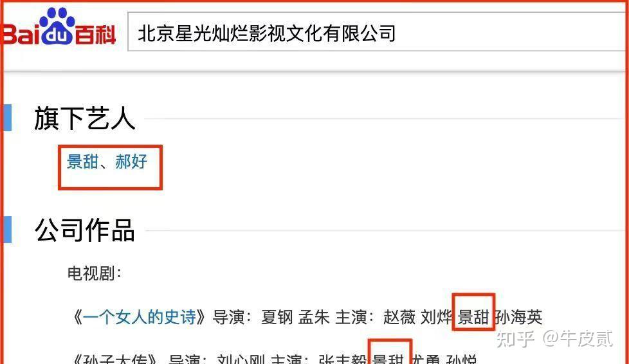This screenshot has width=629, height=364.
Task: Click director name 孟朱
Action: [x=314, y=317]
